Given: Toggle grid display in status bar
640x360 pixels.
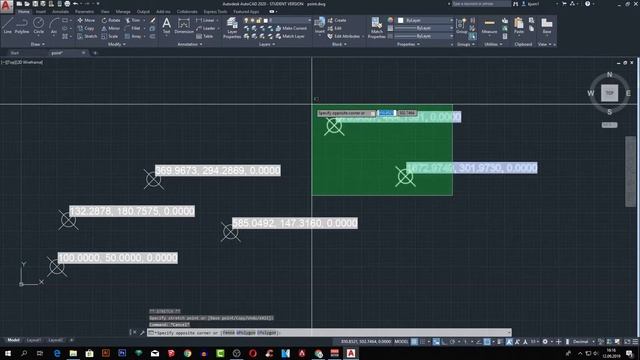Looking at the screenshot, I should (x=414, y=342).
